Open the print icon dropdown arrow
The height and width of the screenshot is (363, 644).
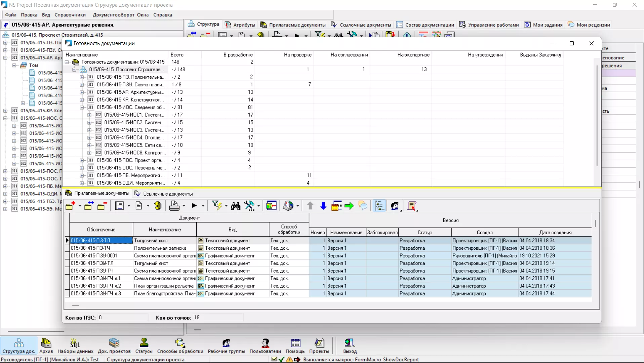coord(184,206)
